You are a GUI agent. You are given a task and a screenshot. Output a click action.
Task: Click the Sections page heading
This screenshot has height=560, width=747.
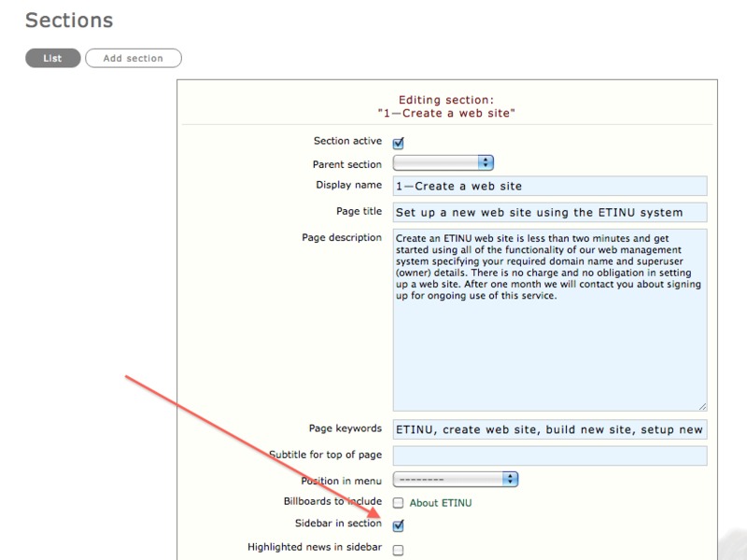(x=68, y=20)
